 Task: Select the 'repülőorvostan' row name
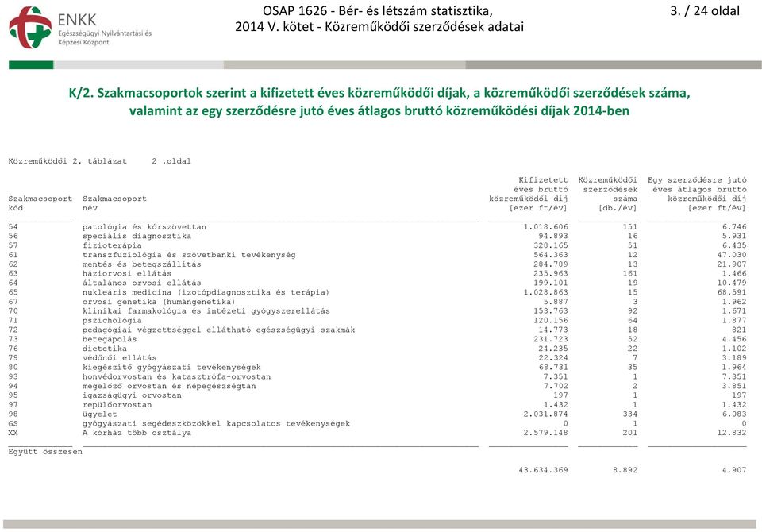point(117,405)
